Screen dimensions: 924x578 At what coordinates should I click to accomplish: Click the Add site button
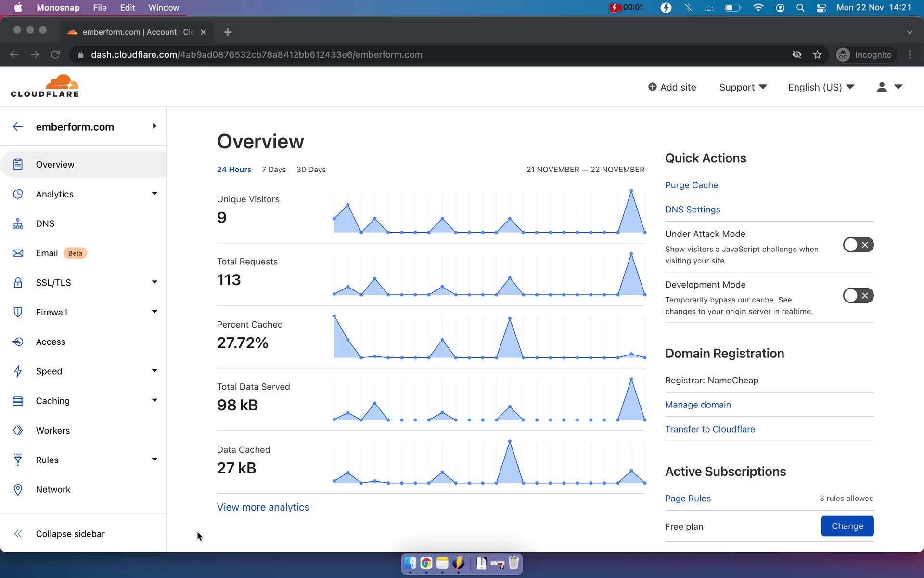[672, 87]
